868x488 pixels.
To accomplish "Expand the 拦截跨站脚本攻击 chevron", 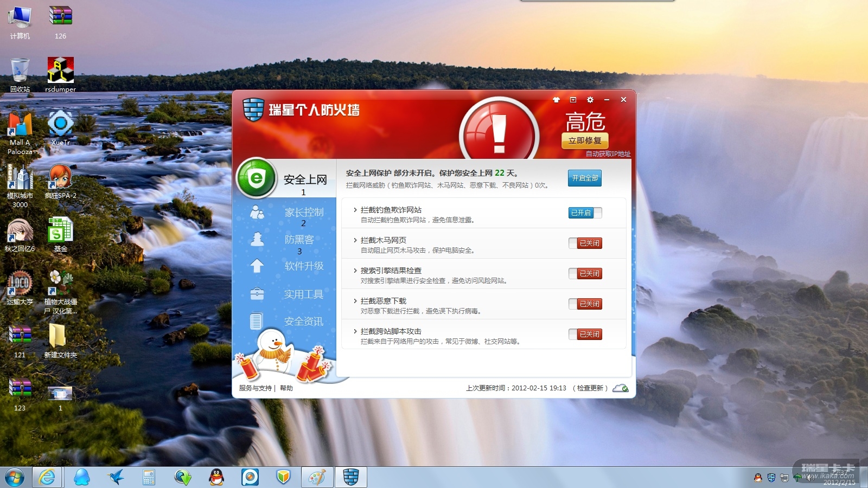I will coord(355,331).
